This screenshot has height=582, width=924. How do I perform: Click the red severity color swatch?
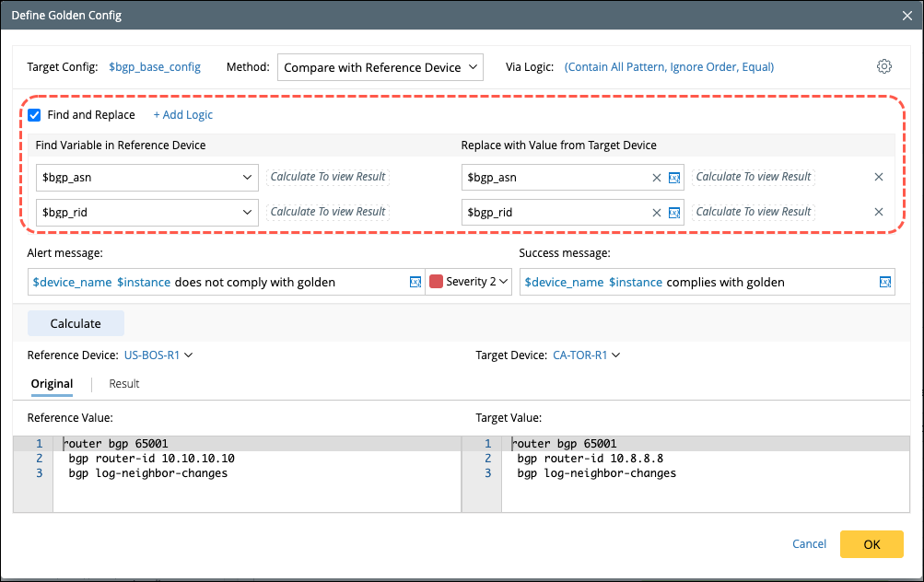tap(437, 282)
